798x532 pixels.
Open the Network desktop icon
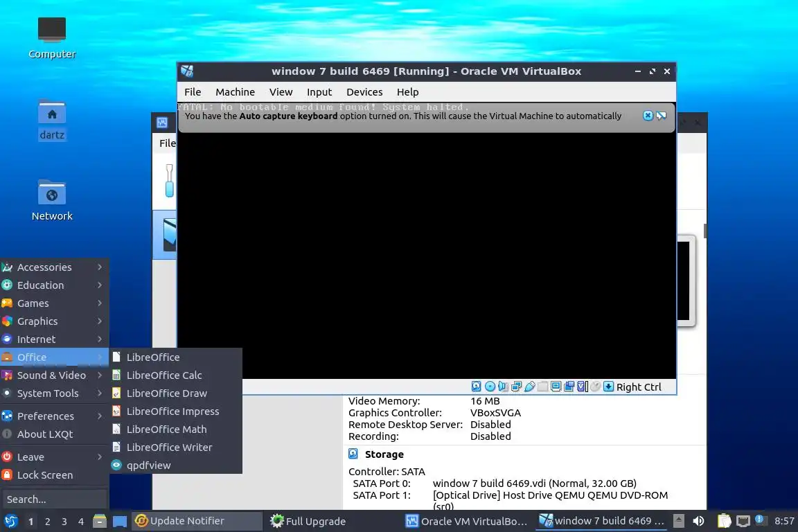pyautogui.click(x=52, y=200)
